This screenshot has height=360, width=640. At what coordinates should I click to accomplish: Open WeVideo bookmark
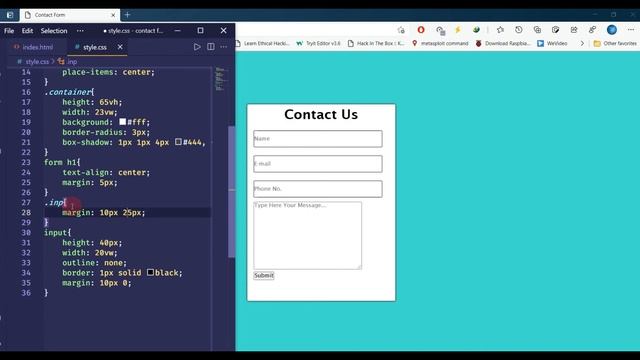click(x=552, y=43)
